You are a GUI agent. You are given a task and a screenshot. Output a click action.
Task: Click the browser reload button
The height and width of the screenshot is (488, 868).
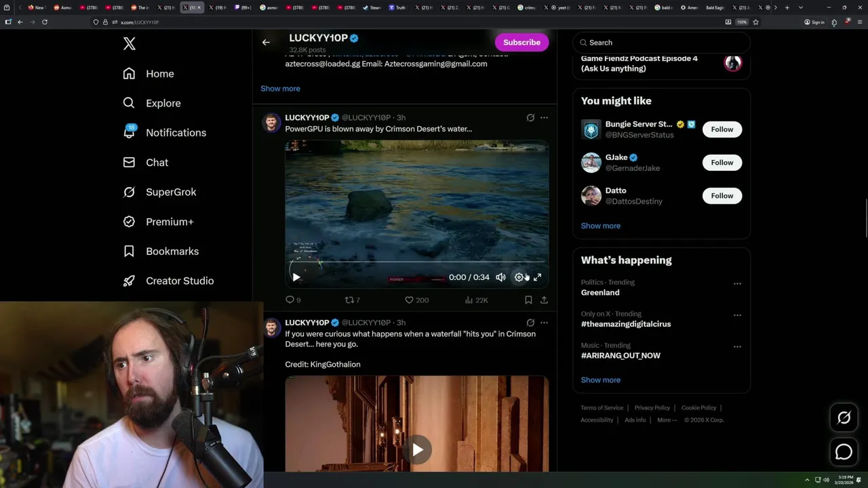click(x=45, y=22)
